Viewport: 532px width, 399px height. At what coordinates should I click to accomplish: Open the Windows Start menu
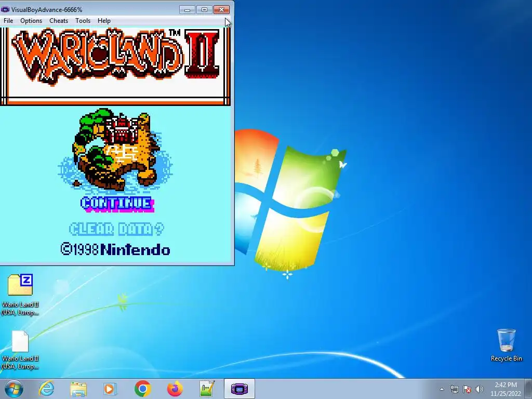coord(14,389)
